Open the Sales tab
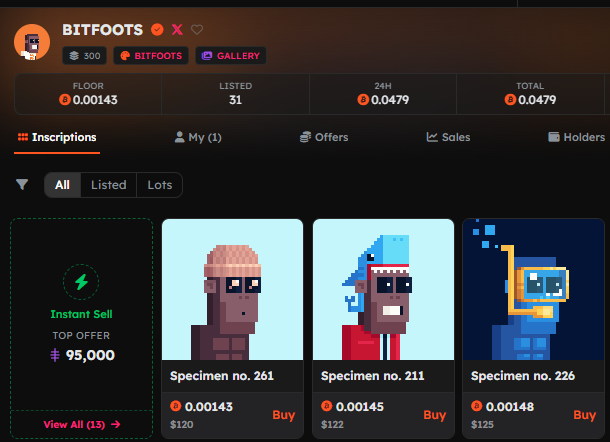This screenshot has width=610, height=442. coord(448,137)
